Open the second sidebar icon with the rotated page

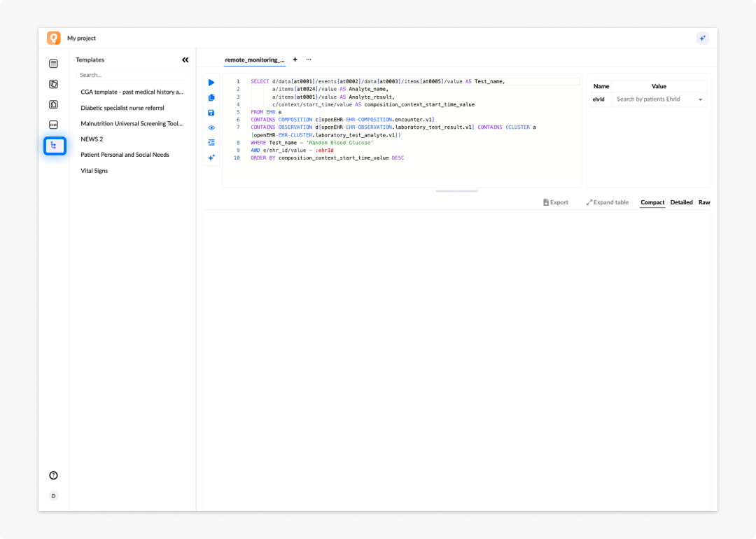[53, 84]
